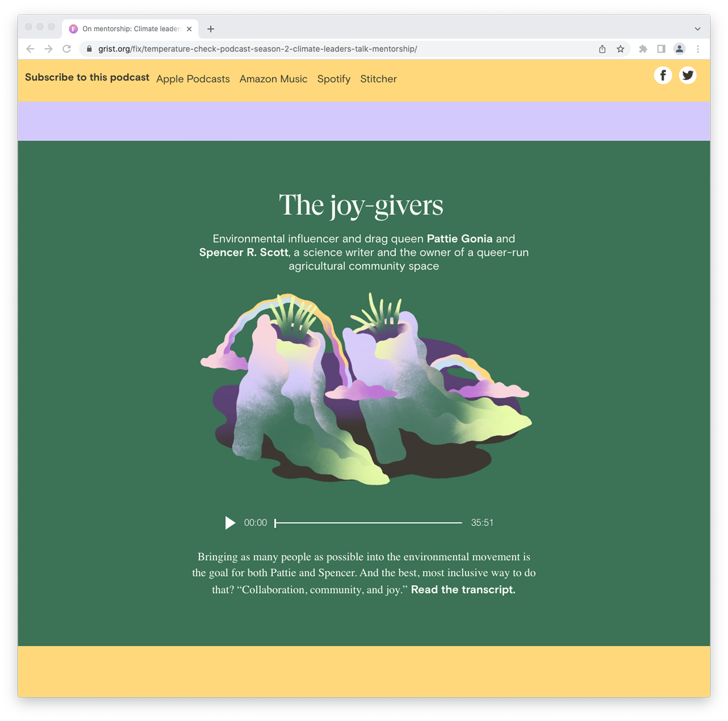Play the joy-givers podcast episode
Screen dimensions: 728x721
(230, 523)
